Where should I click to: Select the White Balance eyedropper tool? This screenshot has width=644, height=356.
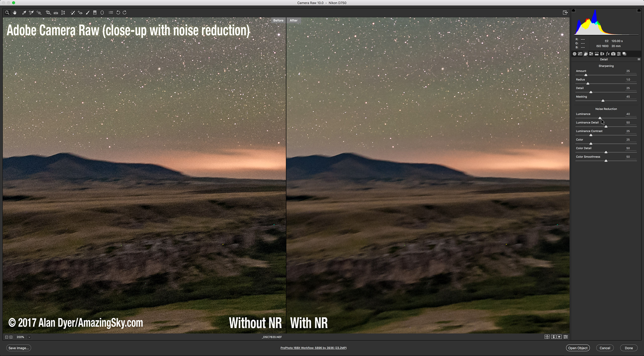tap(24, 13)
